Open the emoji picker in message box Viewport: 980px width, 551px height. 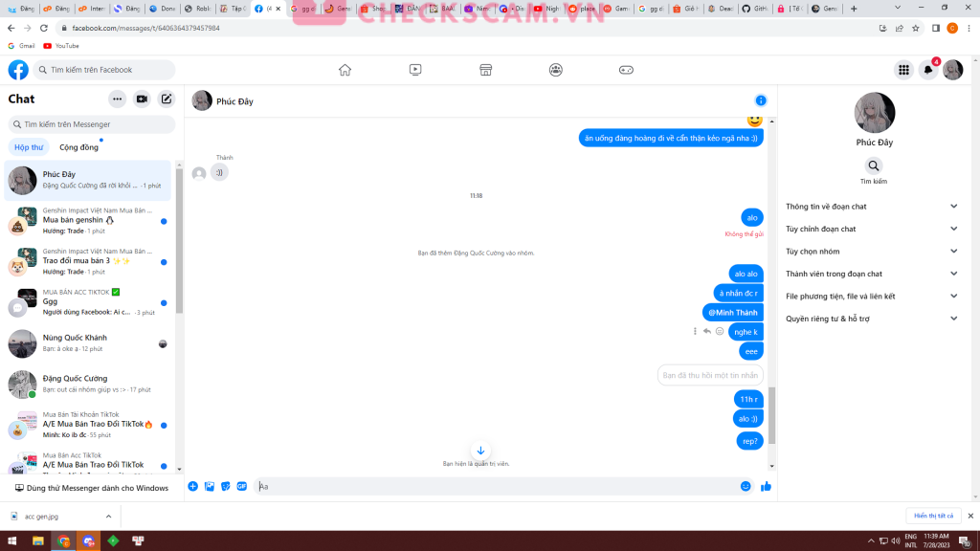(x=746, y=487)
